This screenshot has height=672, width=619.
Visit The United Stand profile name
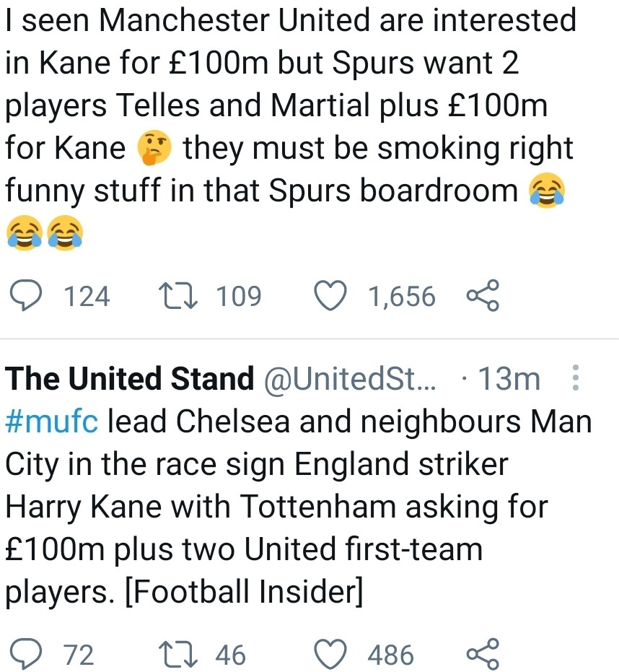click(130, 379)
